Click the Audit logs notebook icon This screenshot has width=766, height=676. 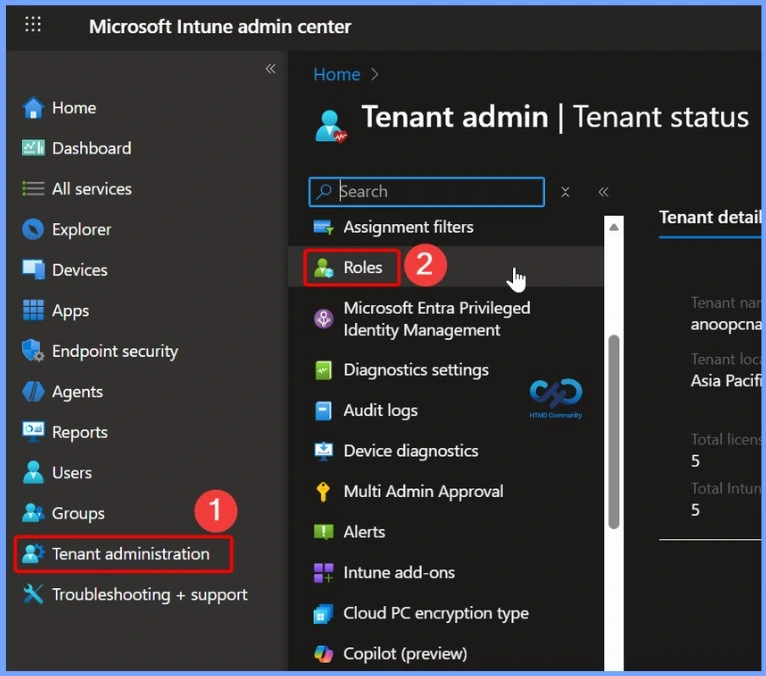[323, 411]
